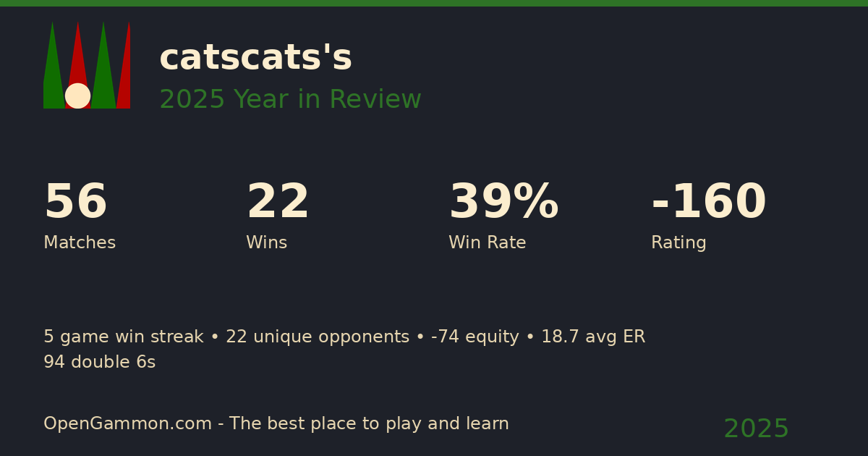868x456 pixels.
Task: Click the -160 Rating value
Action: pos(708,203)
